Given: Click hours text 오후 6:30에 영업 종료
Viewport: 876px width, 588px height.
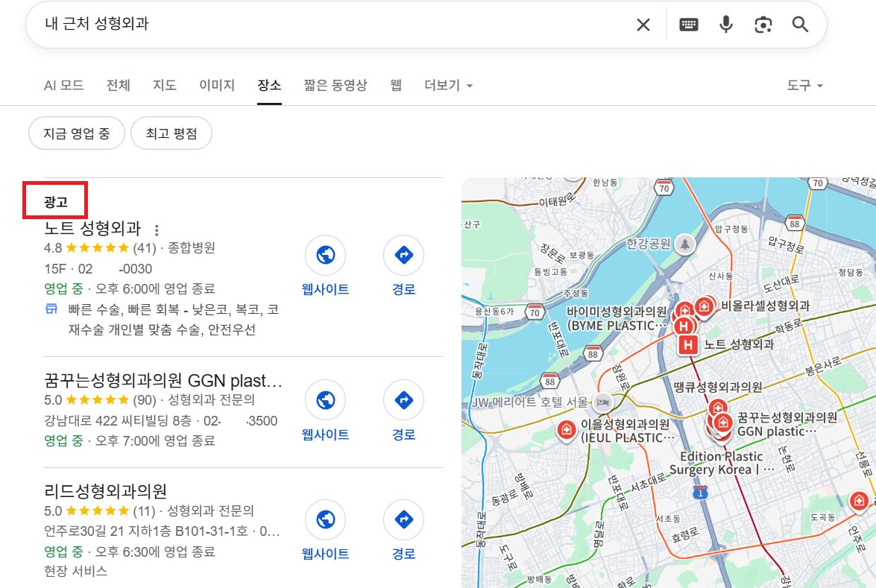Looking at the screenshot, I should coord(155,551).
